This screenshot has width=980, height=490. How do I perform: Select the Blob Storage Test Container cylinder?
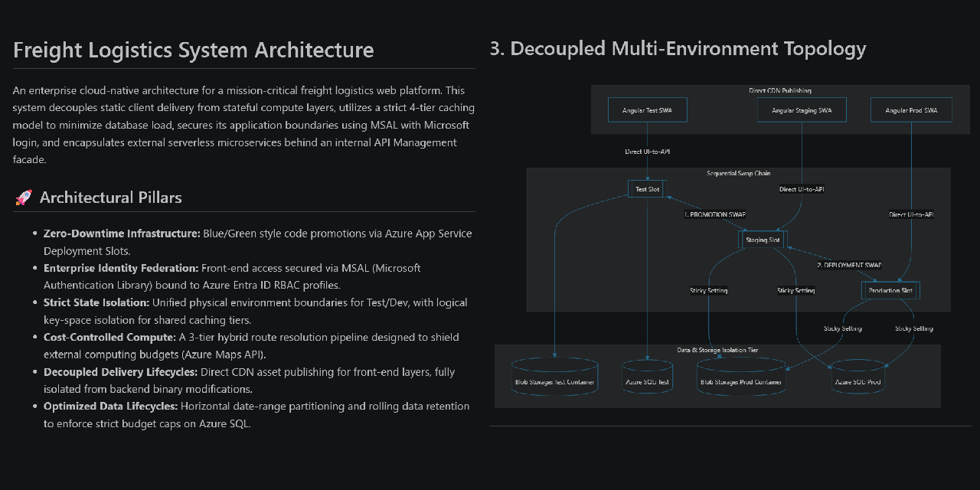point(554,377)
